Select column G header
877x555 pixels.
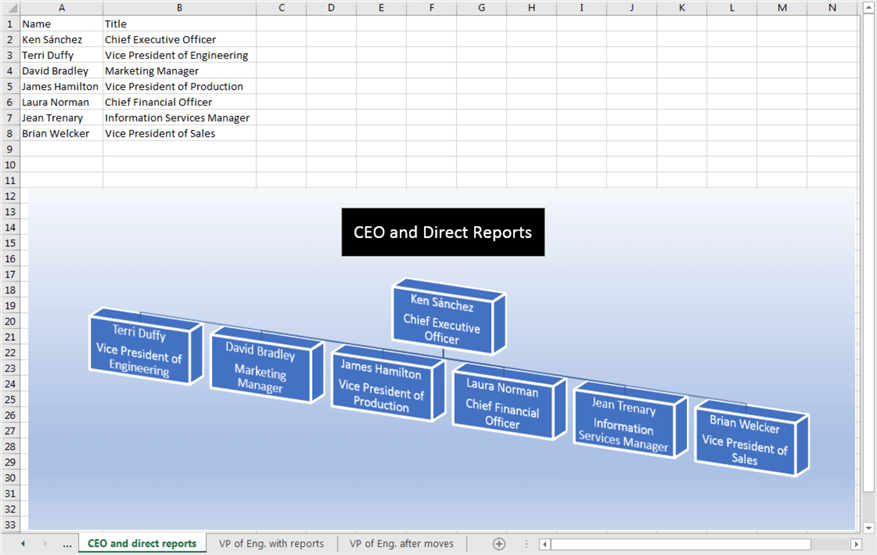tap(482, 8)
